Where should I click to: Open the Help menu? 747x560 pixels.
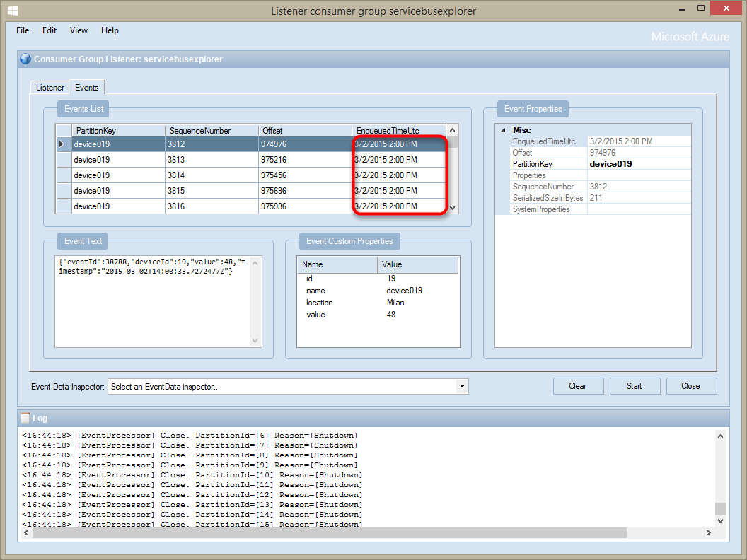tap(110, 30)
